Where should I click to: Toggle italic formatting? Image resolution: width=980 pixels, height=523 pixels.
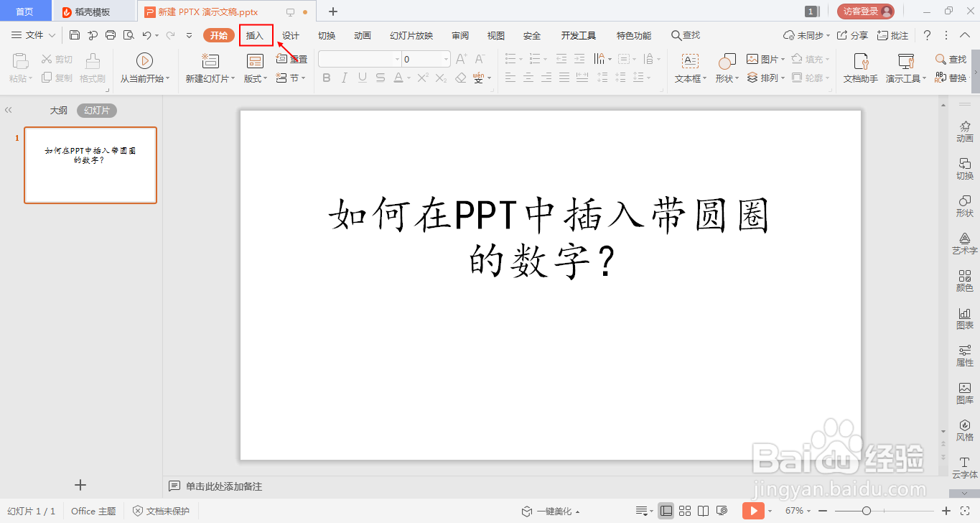(345, 78)
